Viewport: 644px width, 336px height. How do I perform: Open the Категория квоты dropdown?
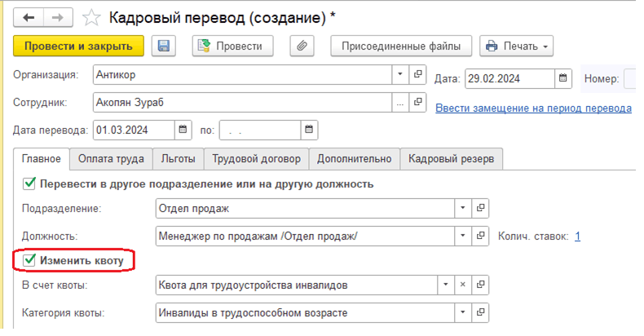[462, 312]
